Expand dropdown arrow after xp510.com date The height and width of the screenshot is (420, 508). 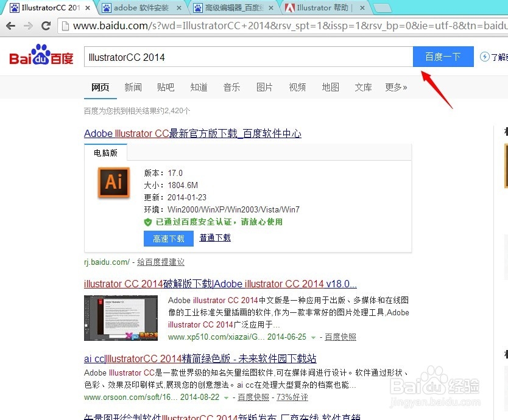313,337
